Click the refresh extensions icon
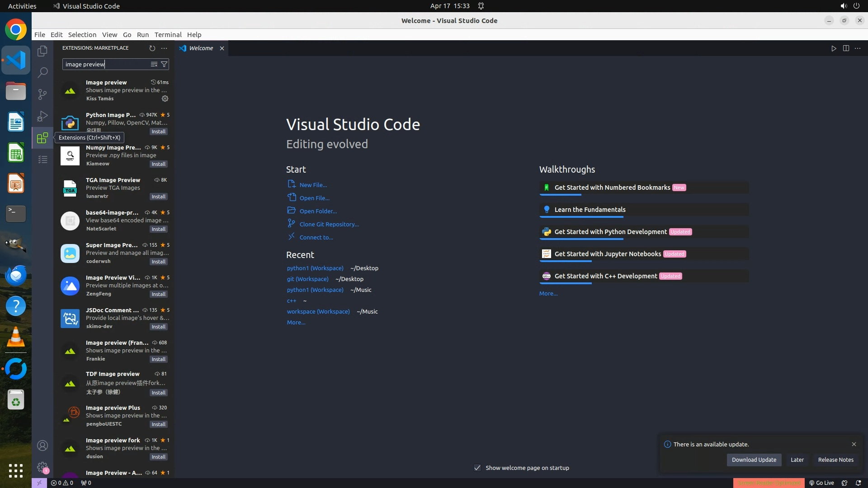The width and height of the screenshot is (868, 488). pos(152,48)
